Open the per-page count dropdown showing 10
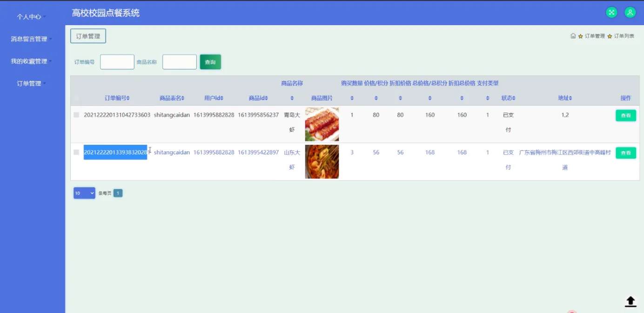Screen dimensions: 644x313 point(84,193)
